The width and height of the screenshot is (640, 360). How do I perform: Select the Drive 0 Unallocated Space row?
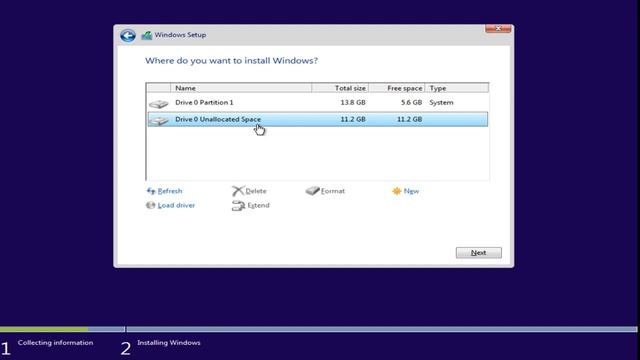pyautogui.click(x=318, y=119)
